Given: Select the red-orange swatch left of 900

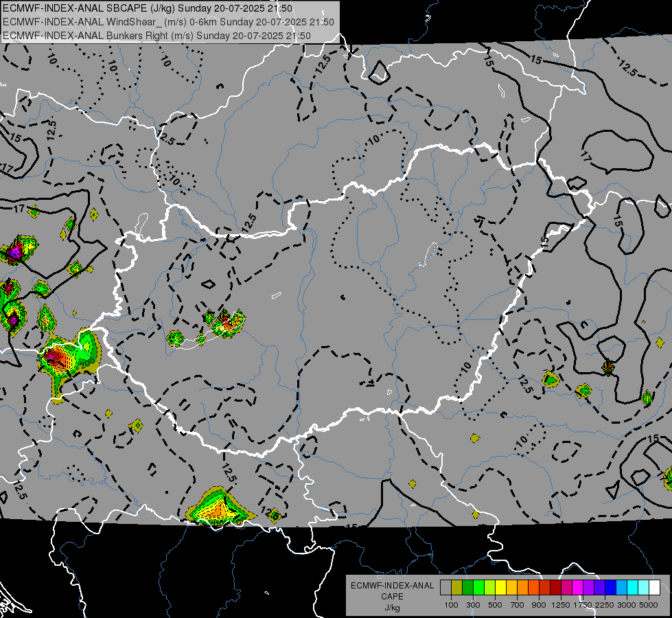Looking at the screenshot, I should [533, 587].
